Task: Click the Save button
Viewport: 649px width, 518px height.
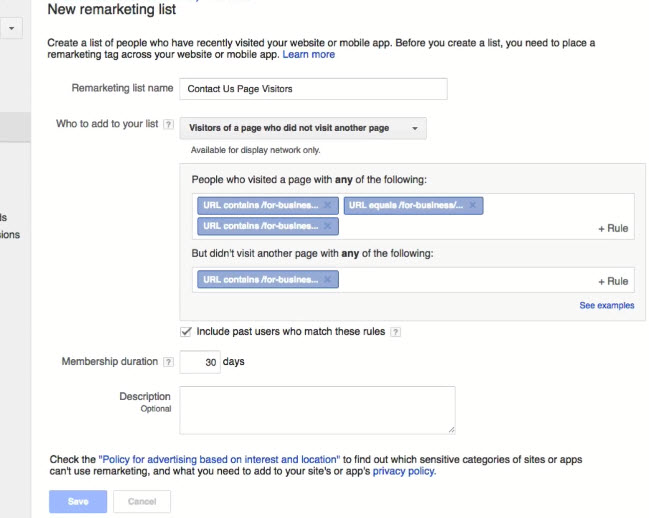Action: tap(78, 501)
